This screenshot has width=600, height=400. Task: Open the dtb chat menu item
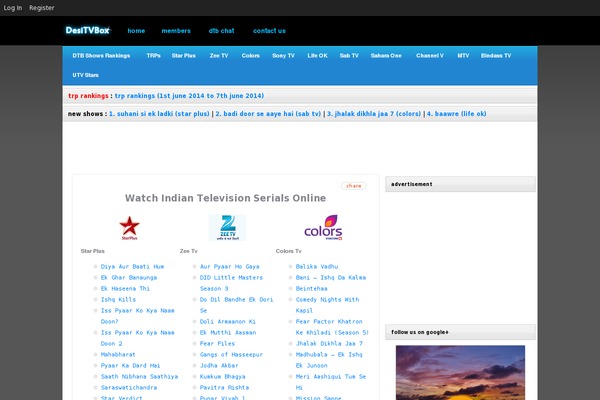[x=222, y=31]
